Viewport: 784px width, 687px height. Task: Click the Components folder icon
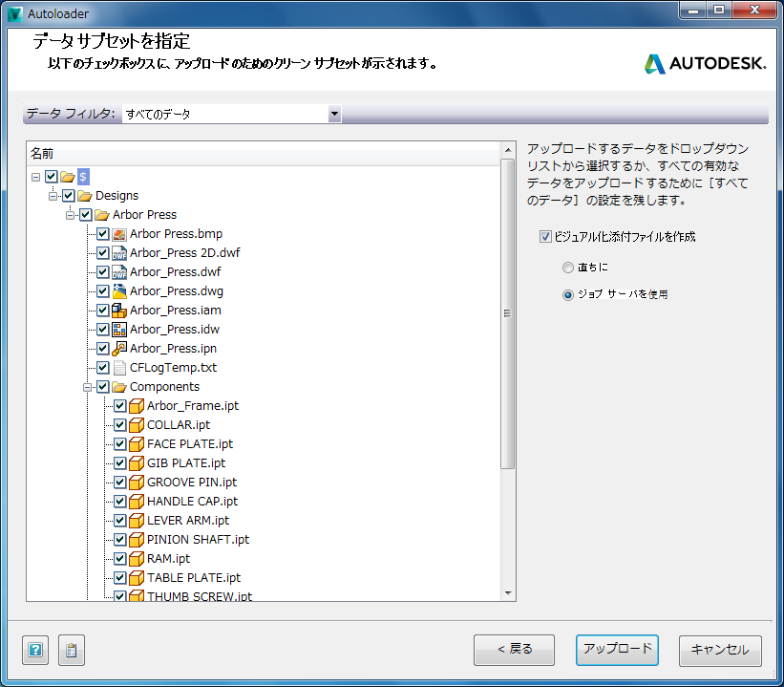[119, 387]
